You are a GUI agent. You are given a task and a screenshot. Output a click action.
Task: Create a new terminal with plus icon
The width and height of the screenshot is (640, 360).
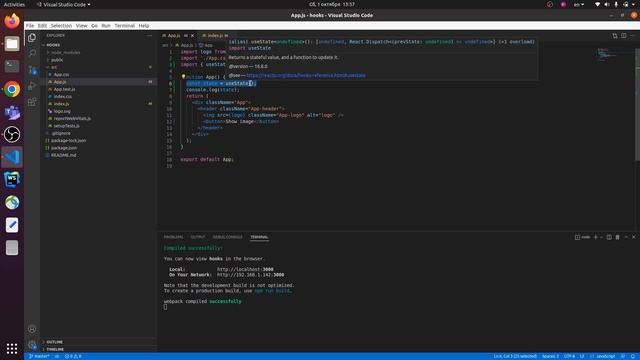click(x=596, y=237)
